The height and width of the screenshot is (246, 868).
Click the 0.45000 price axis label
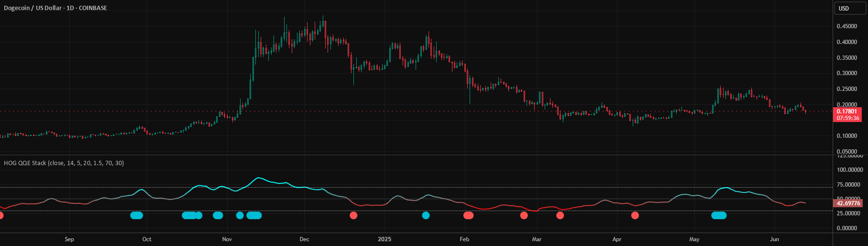tap(847, 27)
